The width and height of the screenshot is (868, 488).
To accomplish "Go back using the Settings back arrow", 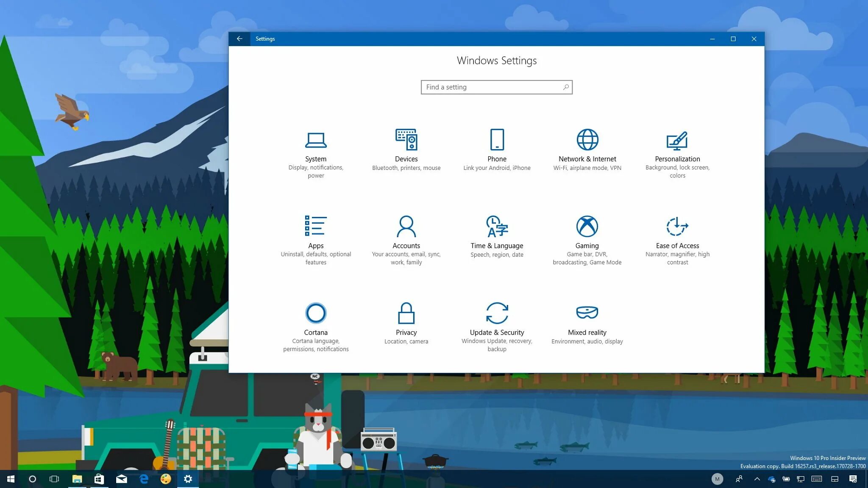I will [x=240, y=39].
